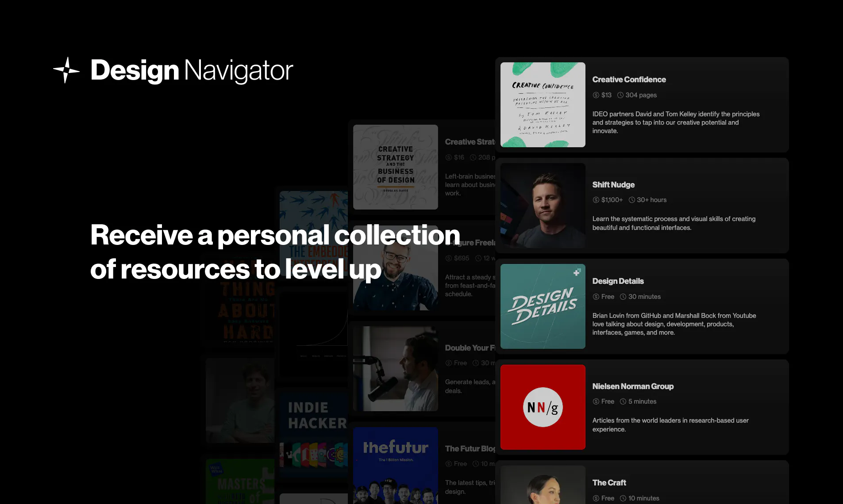Click the Creative Confidence description text
Image resolution: width=843 pixels, height=504 pixels.
(x=676, y=122)
